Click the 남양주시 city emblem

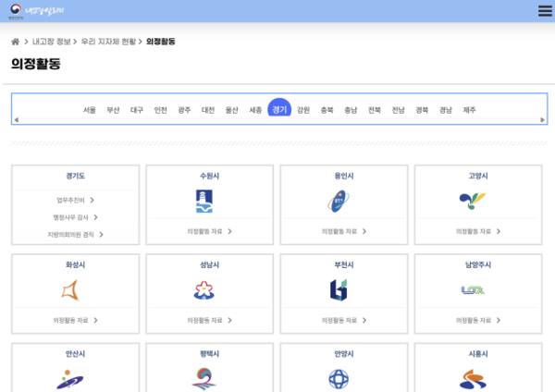click(473, 290)
